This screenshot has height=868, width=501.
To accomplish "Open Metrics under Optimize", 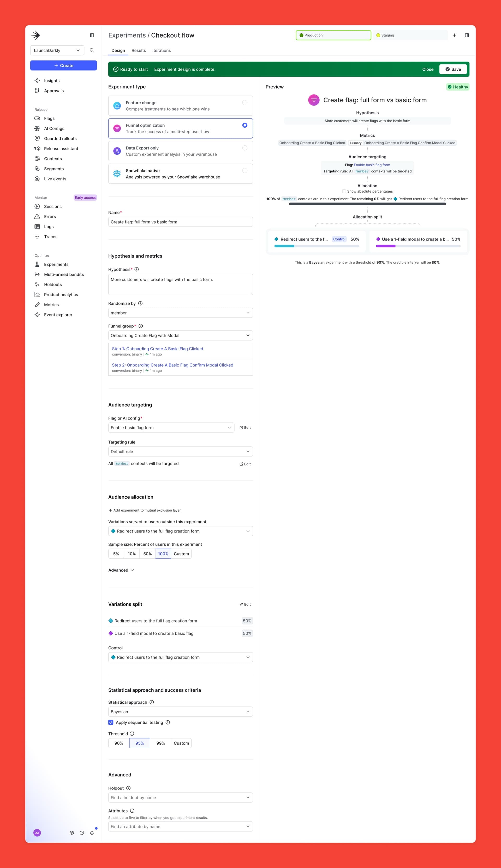I will click(51, 305).
